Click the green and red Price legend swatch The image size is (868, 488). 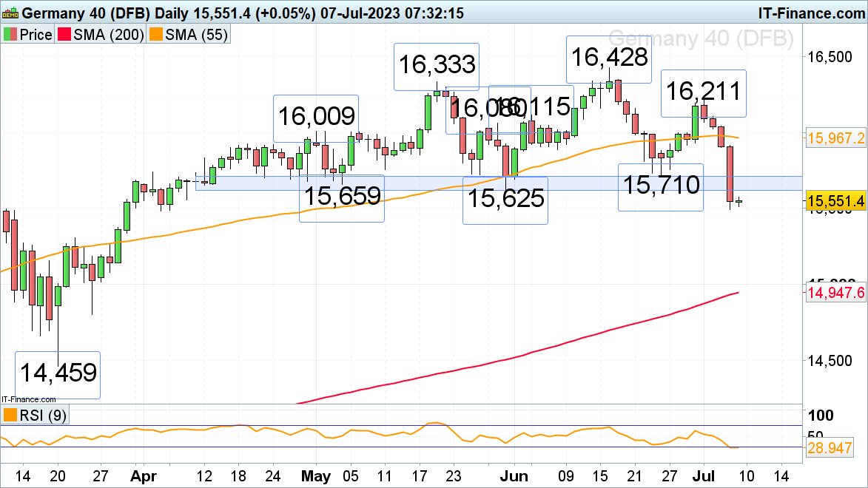(x=10, y=35)
